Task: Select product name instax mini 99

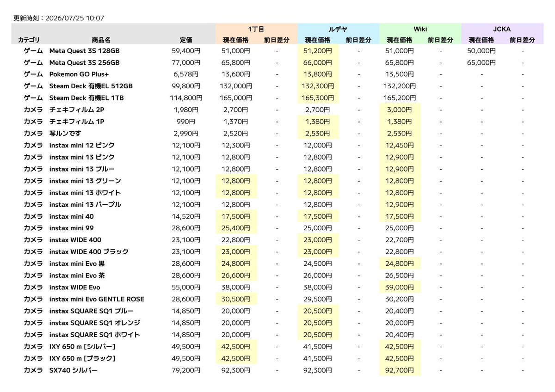Action: pos(72,228)
